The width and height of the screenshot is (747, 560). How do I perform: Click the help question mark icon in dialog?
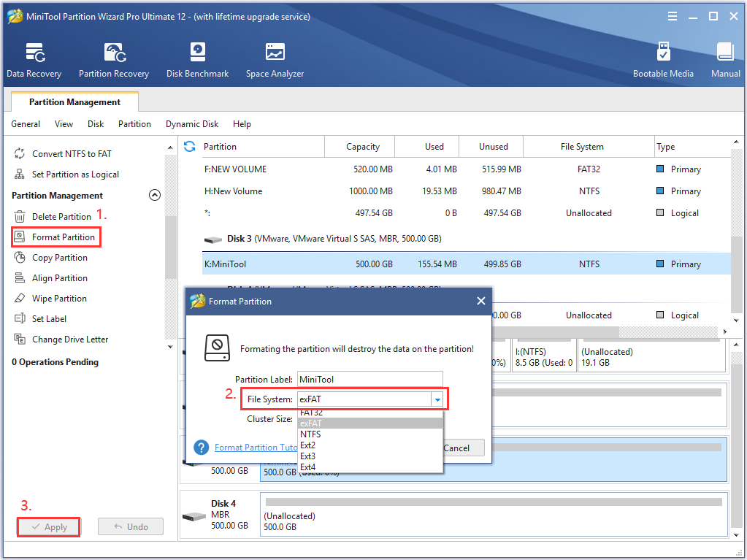coord(201,447)
